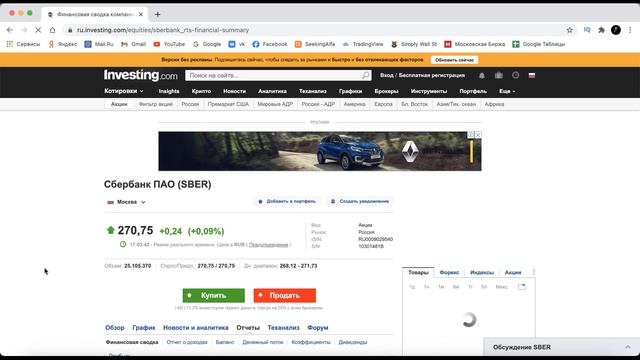Click the Обновить сейчас button in banner

click(x=454, y=60)
